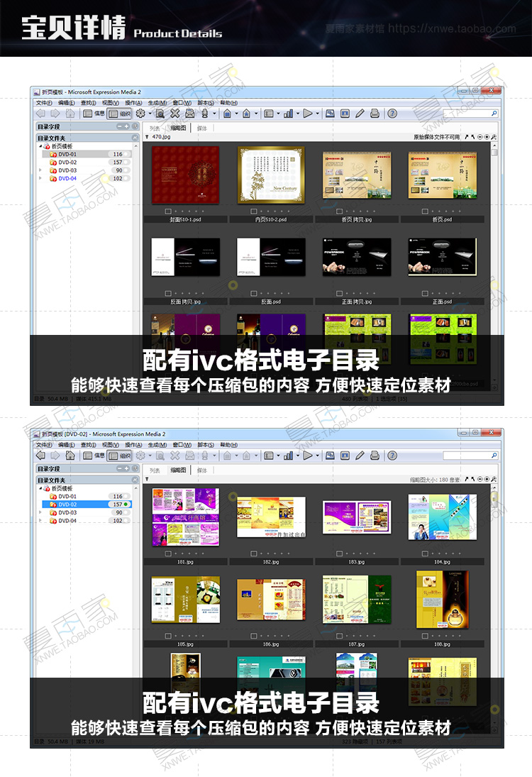Tick the checkbox above 折页 拷贝.jpg

click(x=339, y=211)
